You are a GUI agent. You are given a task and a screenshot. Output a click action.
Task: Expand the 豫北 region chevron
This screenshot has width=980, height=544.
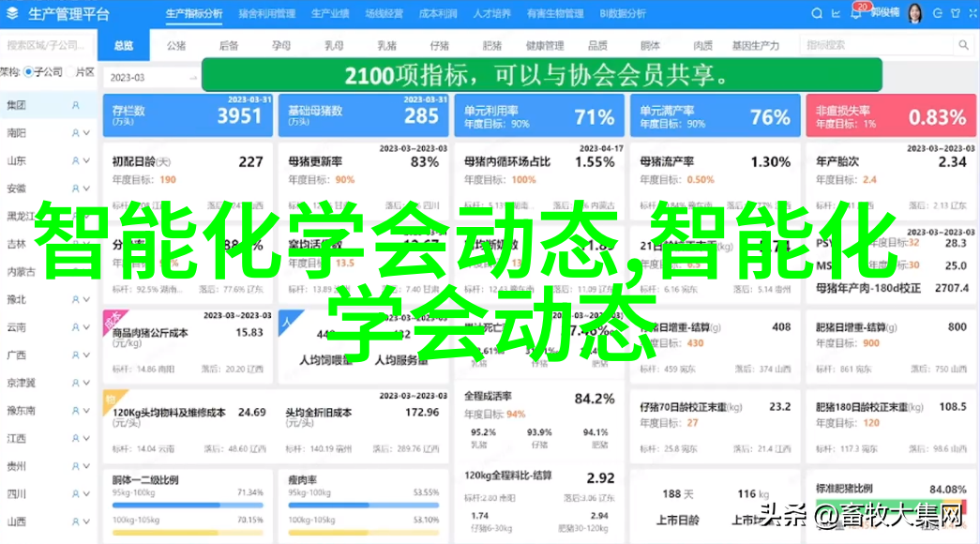tap(86, 299)
